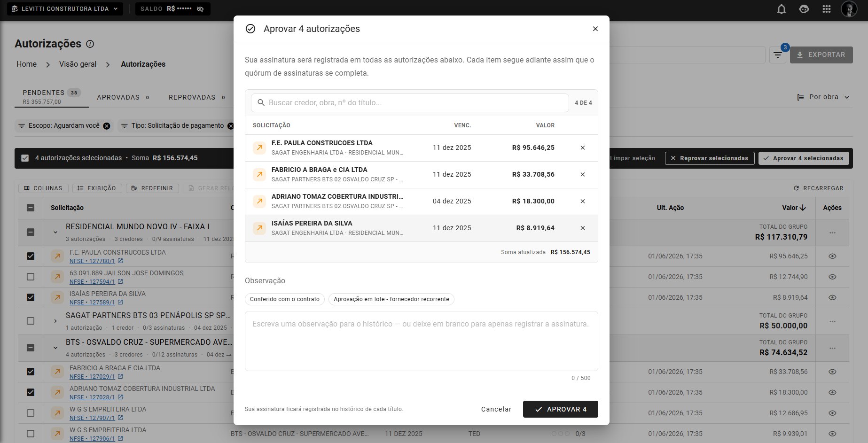Open more actions for R$ 117.310,79 group
This screenshot has height=443, width=868.
click(832, 233)
